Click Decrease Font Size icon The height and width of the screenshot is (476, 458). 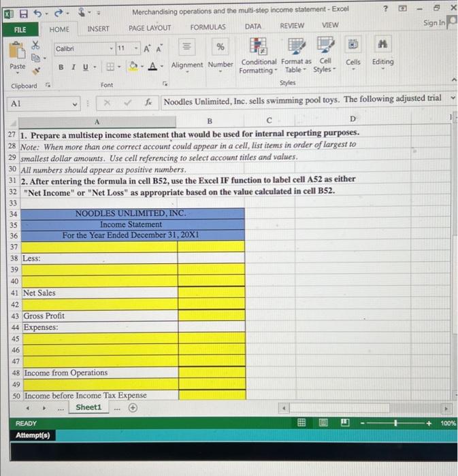click(x=159, y=48)
